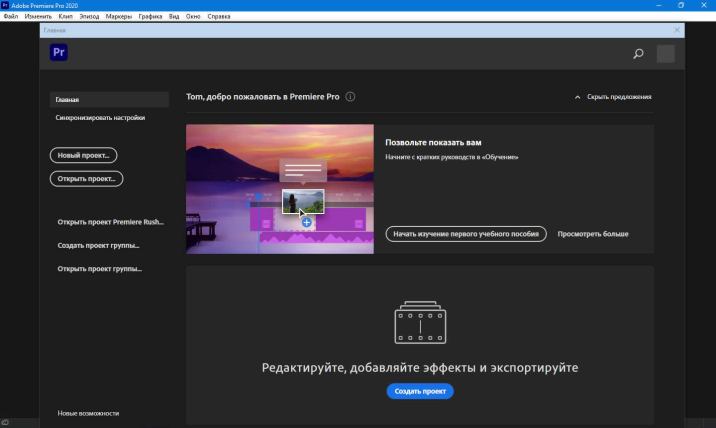Start the first tutorial button

(x=466, y=233)
